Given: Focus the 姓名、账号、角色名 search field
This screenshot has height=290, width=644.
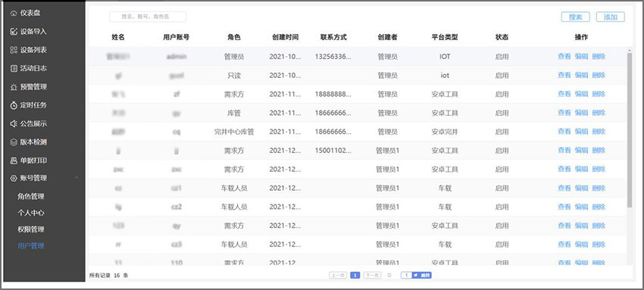Looking at the screenshot, I should pos(148,17).
